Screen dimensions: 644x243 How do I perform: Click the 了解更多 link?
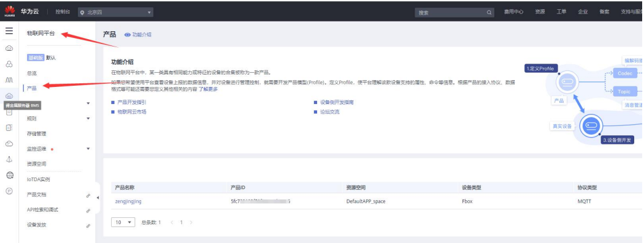(209, 89)
